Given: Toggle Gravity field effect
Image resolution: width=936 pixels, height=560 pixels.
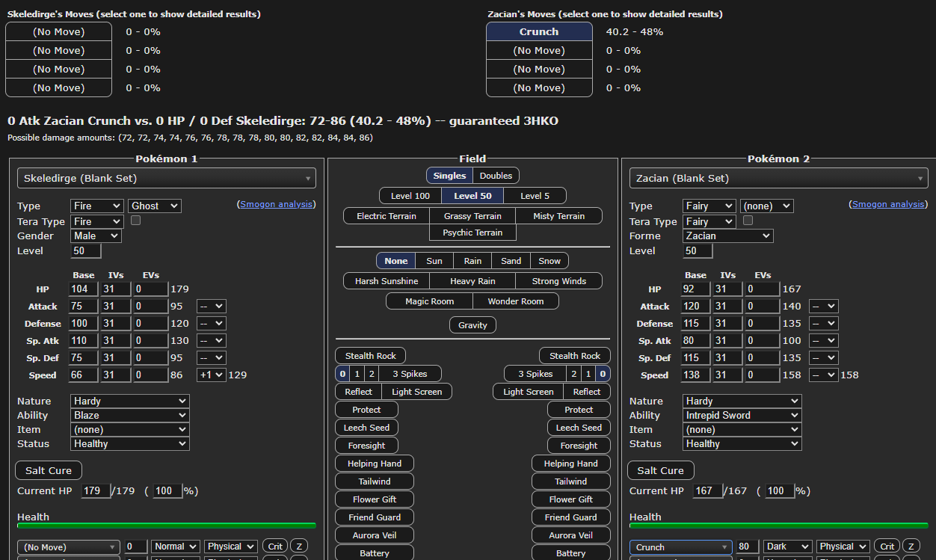Looking at the screenshot, I should pyautogui.click(x=472, y=325).
